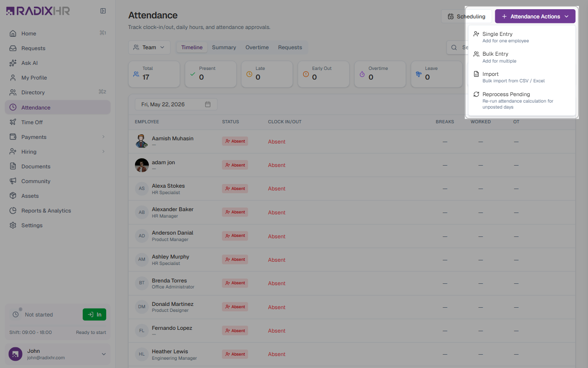Open Brenda Torres employee row

[352, 283]
